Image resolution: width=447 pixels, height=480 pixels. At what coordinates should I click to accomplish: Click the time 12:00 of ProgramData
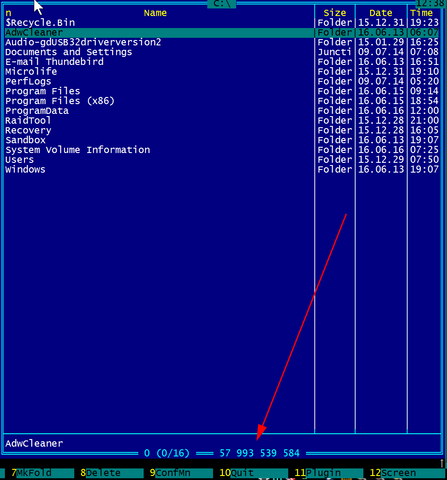click(x=424, y=111)
